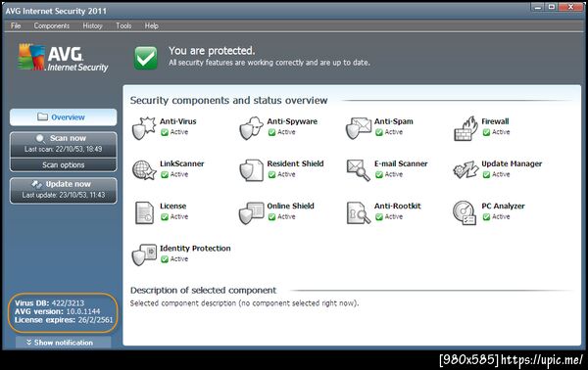This screenshot has width=588, height=370.
Task: Open the PC Analyzer disk icon
Action: (x=465, y=212)
